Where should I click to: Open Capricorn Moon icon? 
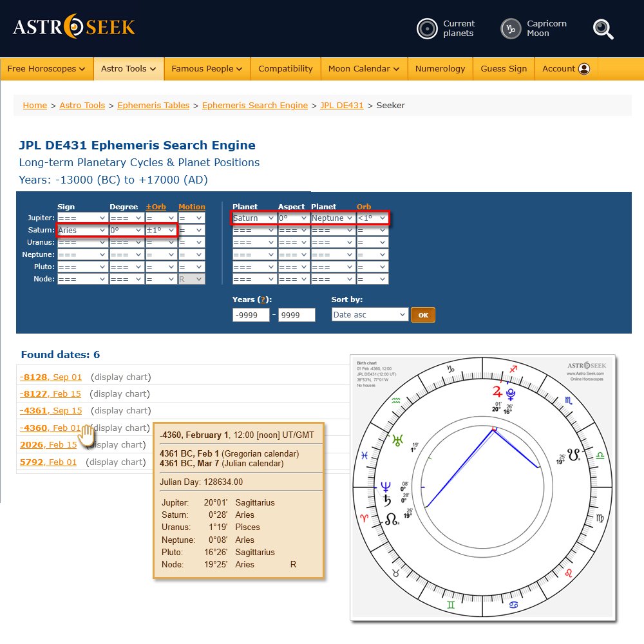point(511,29)
